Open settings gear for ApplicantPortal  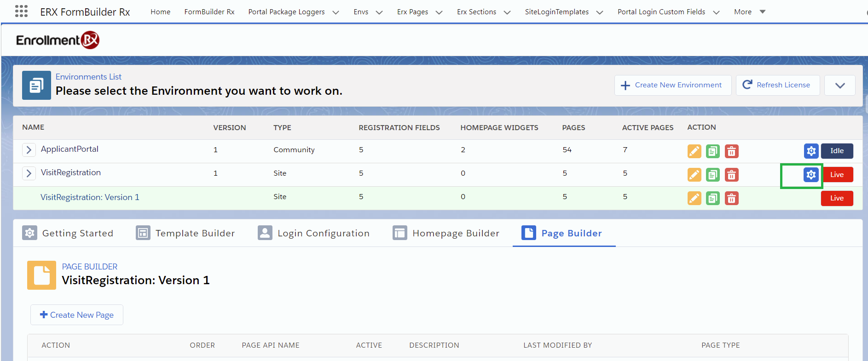(x=811, y=151)
